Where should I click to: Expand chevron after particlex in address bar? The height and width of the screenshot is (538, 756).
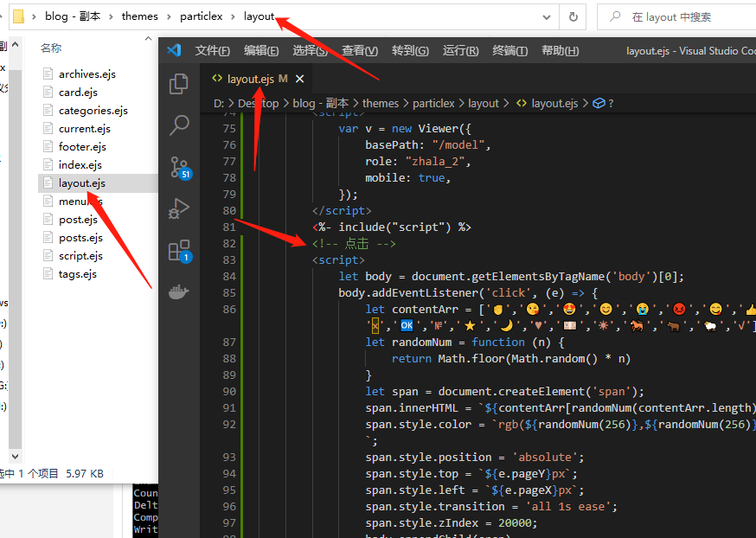233,17
